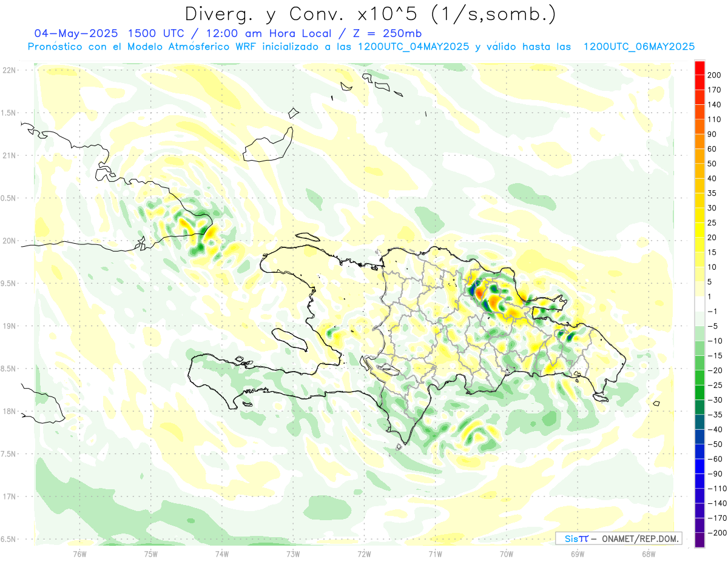The width and height of the screenshot is (728, 562).
Task: Click the title "Diverg. y Conv. x10^5 (1/s,somb.)"
Action: (x=370, y=13)
